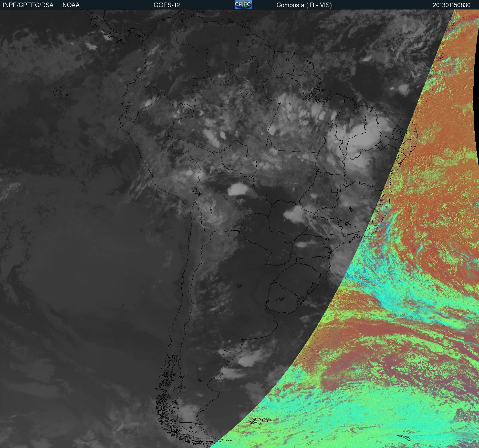479x448 pixels.
Task: Click the CPTEC logo in header
Action: [243, 5]
